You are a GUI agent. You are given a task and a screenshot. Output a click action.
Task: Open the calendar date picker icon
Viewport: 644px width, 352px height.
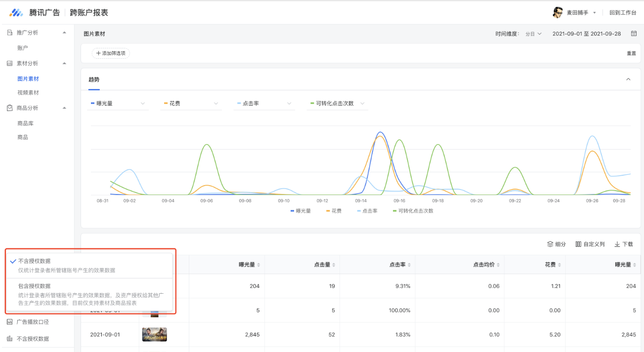coord(634,34)
